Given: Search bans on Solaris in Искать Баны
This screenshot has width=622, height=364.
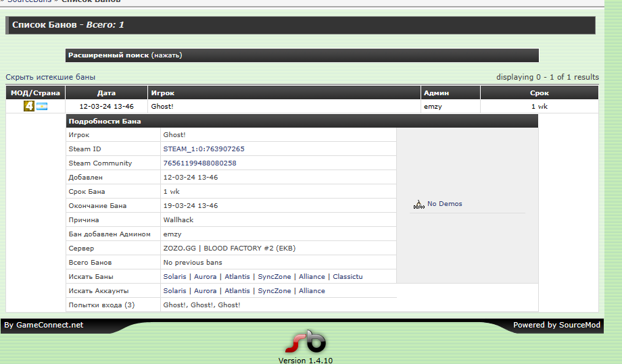Looking at the screenshot, I should pyautogui.click(x=176, y=277).
